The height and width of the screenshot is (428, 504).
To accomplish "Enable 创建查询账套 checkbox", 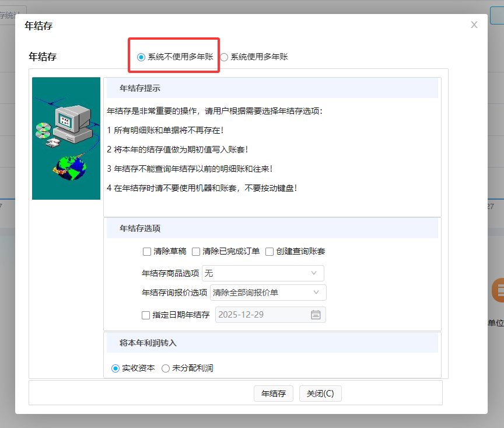I will click(269, 252).
